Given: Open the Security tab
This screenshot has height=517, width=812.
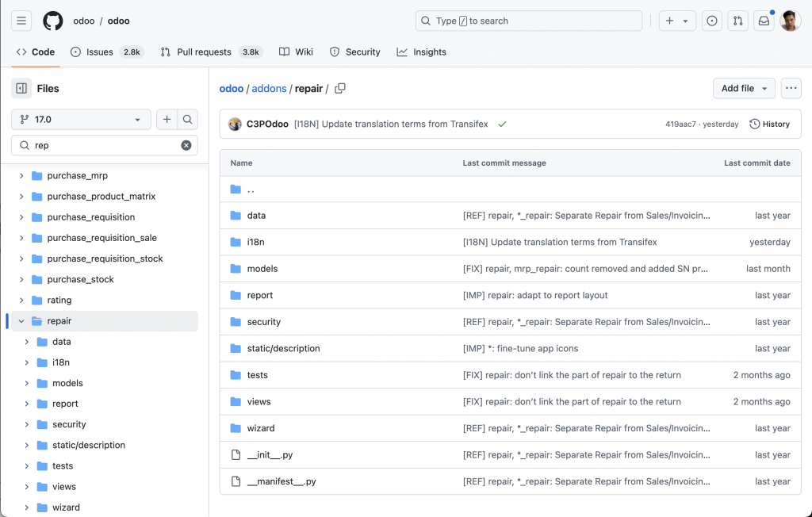Looking at the screenshot, I should 354,52.
